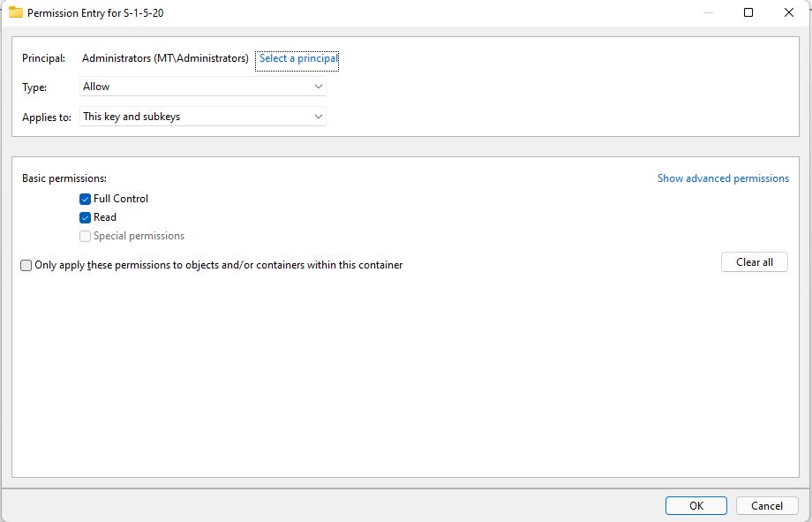The width and height of the screenshot is (812, 522).
Task: Click the chevron arrow of Type dropdown
Action: [319, 87]
